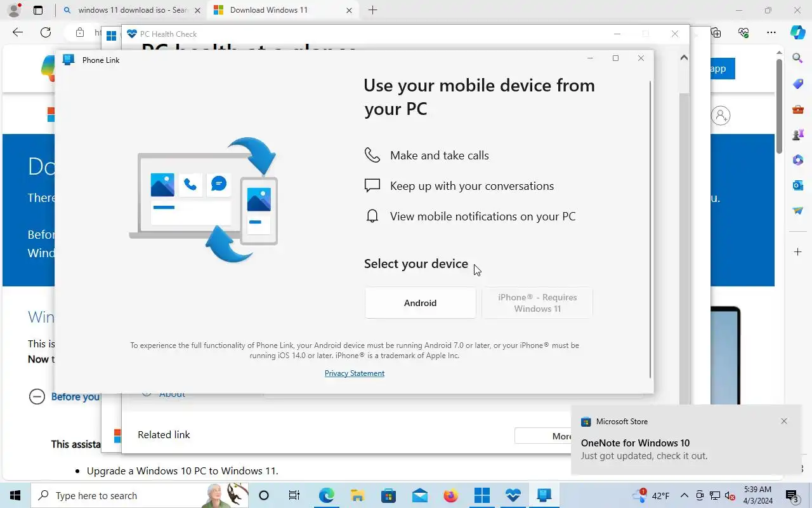Maximize the Phone Link window
The width and height of the screenshot is (812, 508).
click(615, 58)
